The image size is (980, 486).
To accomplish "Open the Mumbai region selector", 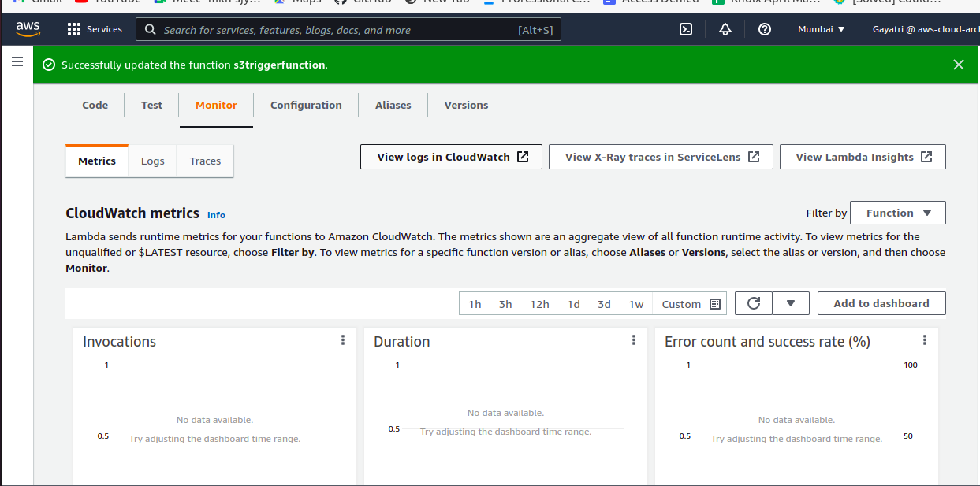I will (x=821, y=29).
